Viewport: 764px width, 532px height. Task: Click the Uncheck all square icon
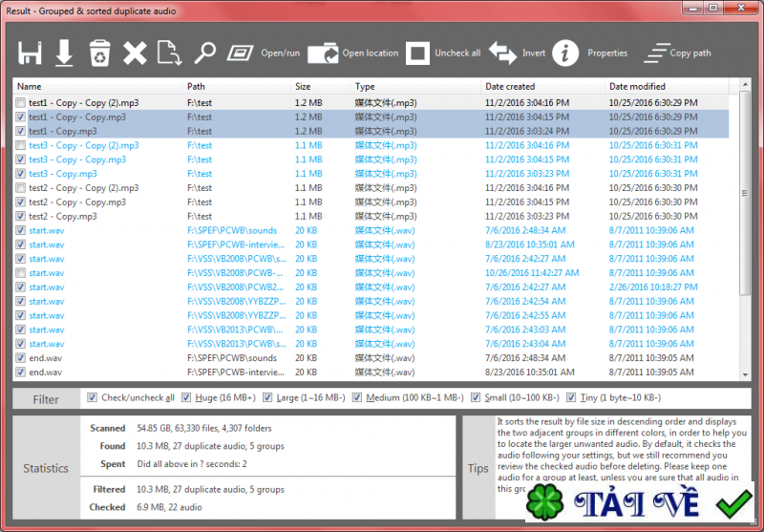(x=417, y=53)
